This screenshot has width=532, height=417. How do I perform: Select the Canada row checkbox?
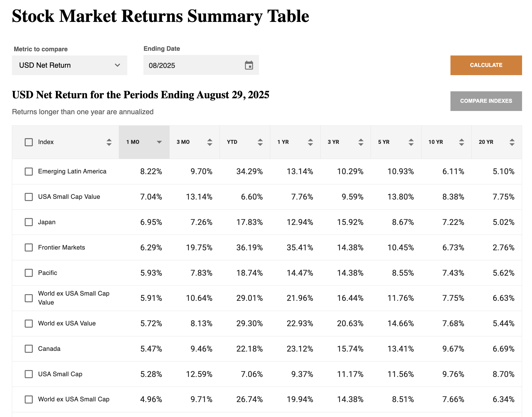coord(29,349)
